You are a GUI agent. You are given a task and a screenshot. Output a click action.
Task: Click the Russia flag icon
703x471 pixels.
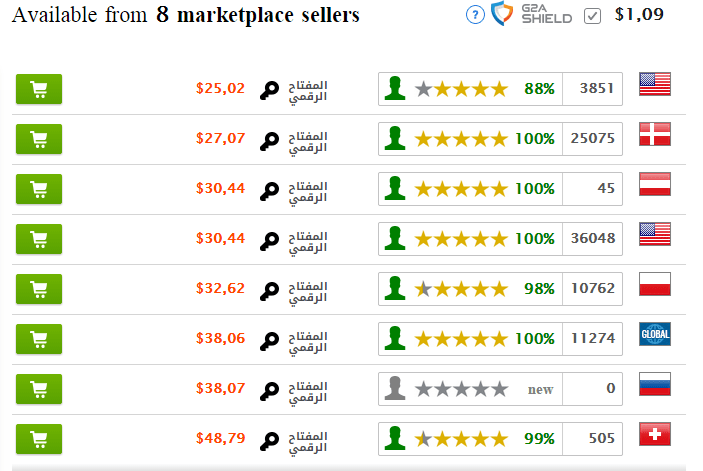click(x=655, y=384)
